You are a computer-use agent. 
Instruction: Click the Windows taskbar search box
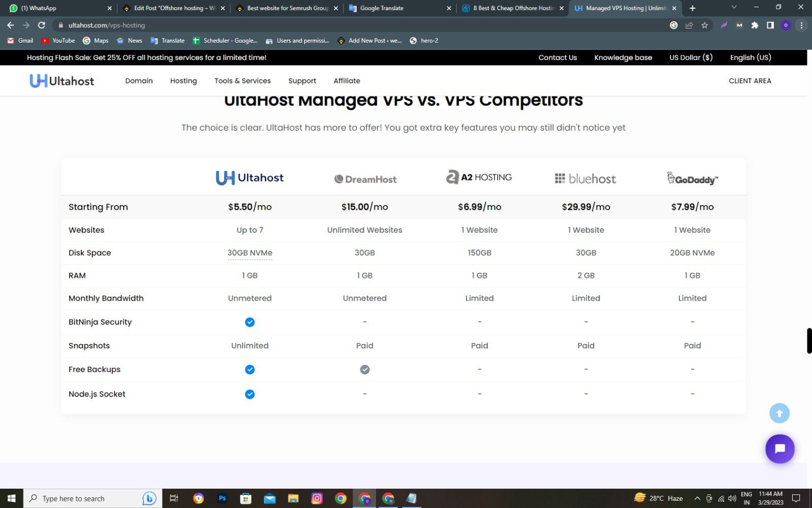[x=92, y=498]
